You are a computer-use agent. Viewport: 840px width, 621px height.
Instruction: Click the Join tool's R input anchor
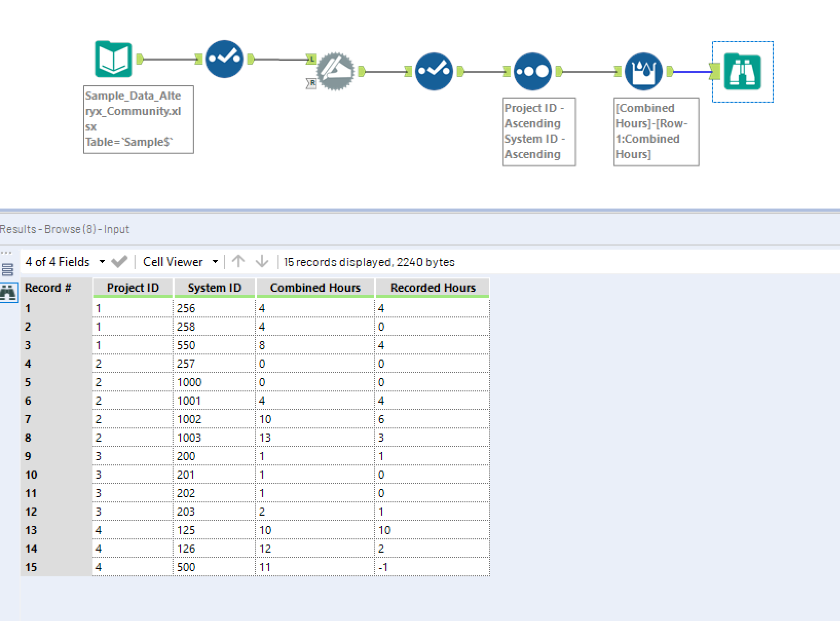(x=310, y=83)
